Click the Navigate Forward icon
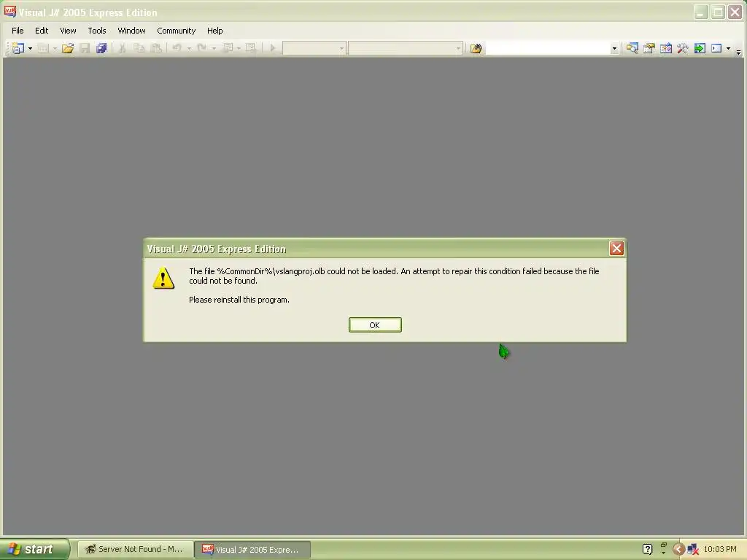 251,48
